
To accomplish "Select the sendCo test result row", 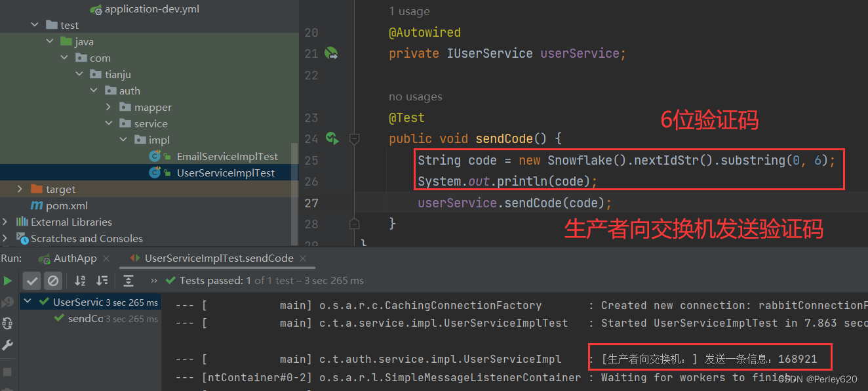I will (90, 319).
